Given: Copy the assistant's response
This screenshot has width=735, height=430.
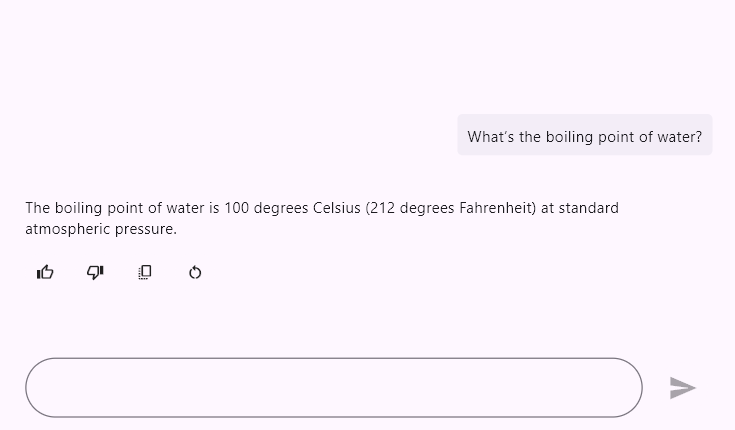Looking at the screenshot, I should click(x=145, y=272).
